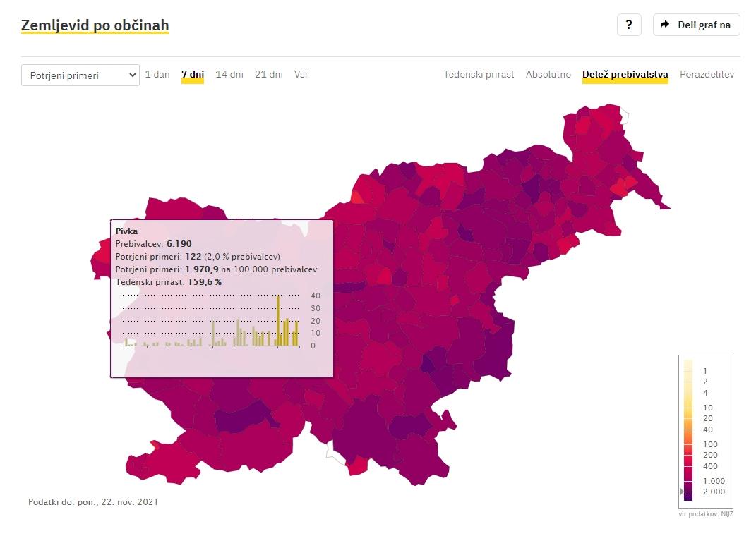The image size is (756, 536).
Task: Switch to the 21 dni range
Action: point(268,74)
